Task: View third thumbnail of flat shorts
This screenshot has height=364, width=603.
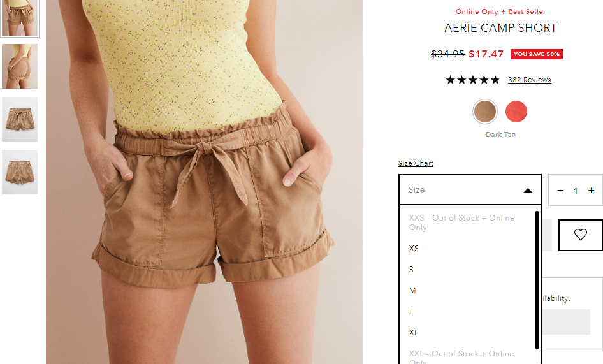Action: pyautogui.click(x=20, y=119)
